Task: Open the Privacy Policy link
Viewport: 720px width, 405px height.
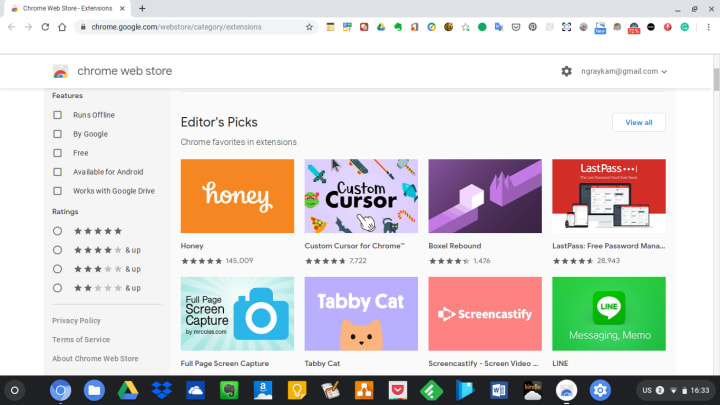Action: coord(76,321)
